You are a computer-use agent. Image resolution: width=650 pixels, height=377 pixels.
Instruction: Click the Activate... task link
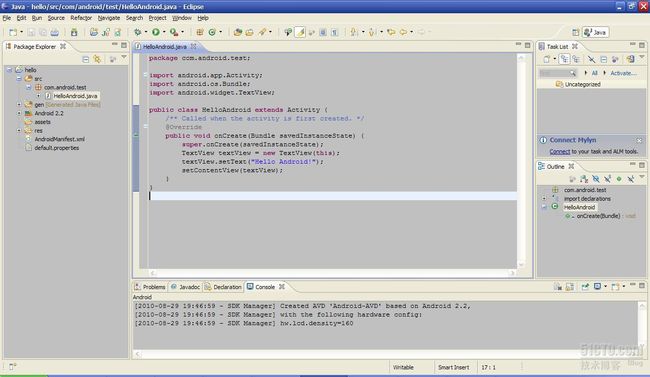pos(623,73)
